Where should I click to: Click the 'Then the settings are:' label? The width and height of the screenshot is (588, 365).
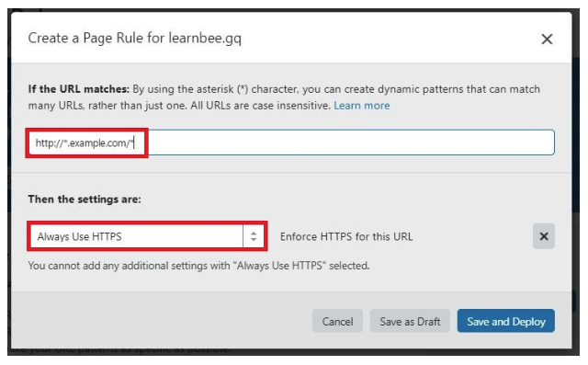(85, 200)
